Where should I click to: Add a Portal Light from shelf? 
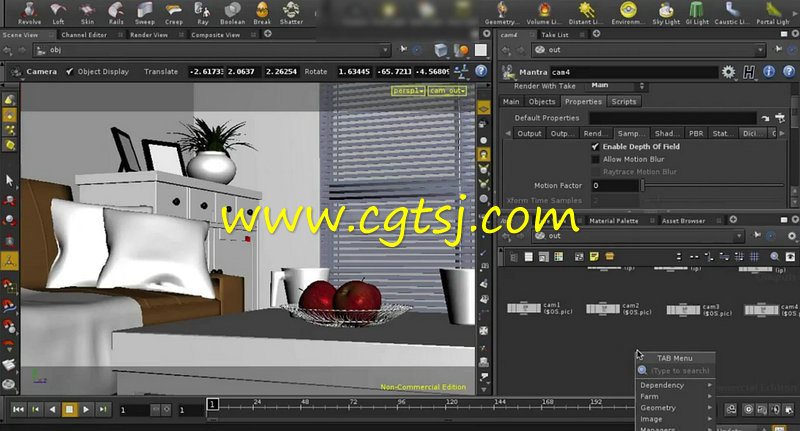click(x=772, y=13)
